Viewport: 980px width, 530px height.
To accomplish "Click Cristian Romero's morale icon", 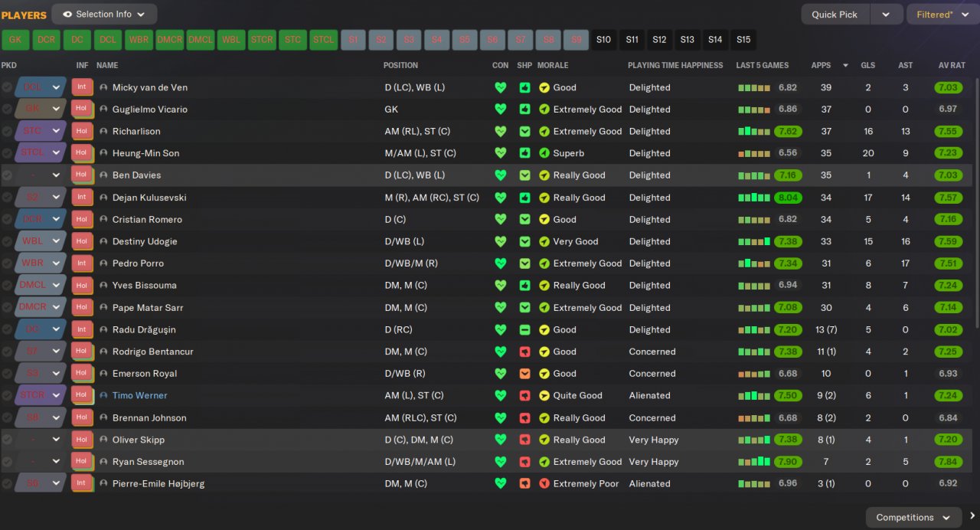I will coord(544,220).
